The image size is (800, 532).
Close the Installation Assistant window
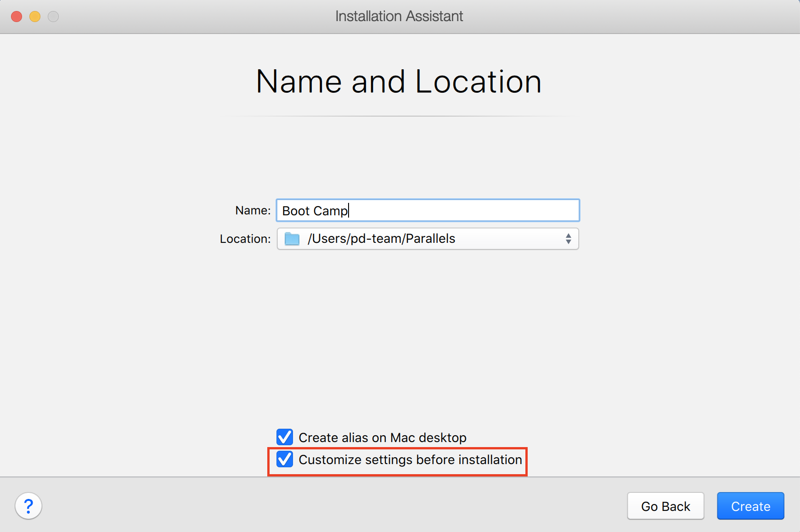[17, 17]
